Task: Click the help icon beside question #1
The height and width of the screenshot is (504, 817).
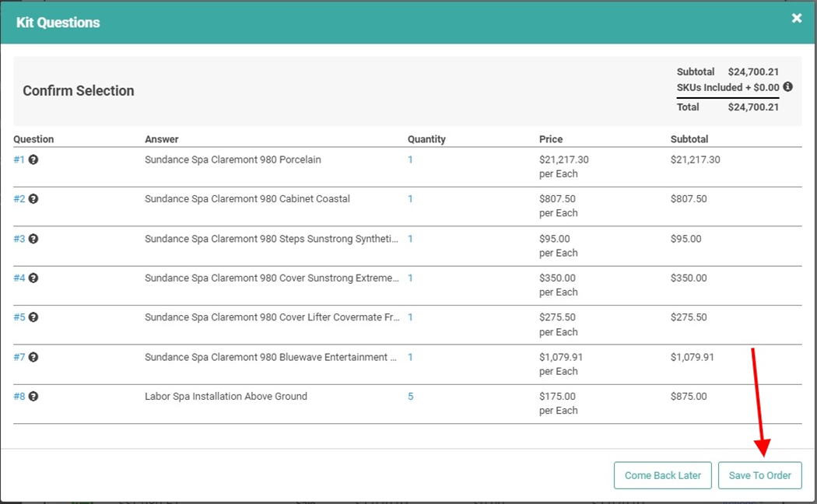Action: (33, 159)
